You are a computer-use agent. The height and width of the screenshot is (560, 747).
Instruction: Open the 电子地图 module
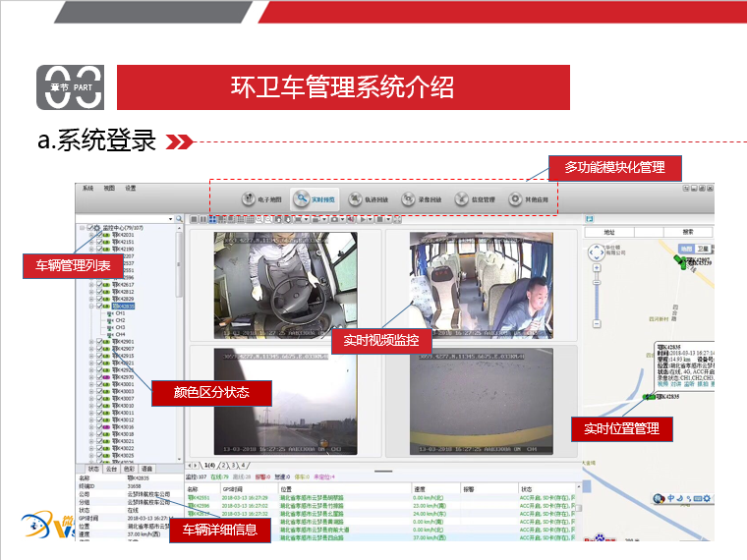click(260, 199)
